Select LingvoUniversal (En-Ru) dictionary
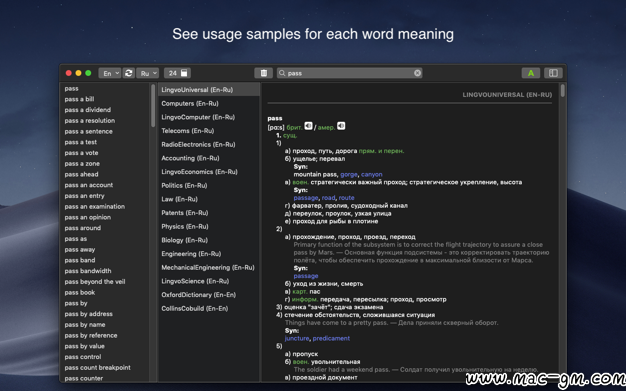Viewport: 626px width, 391px height. 209,90
